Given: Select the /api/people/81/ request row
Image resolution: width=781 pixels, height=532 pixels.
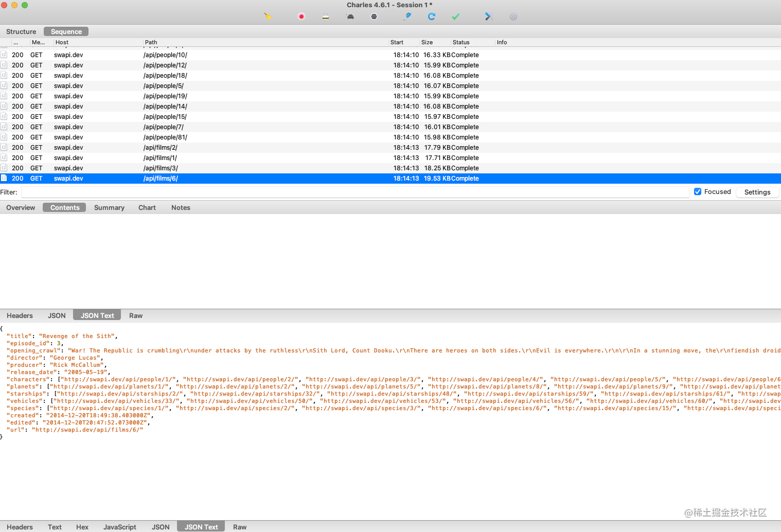Looking at the screenshot, I should point(390,137).
